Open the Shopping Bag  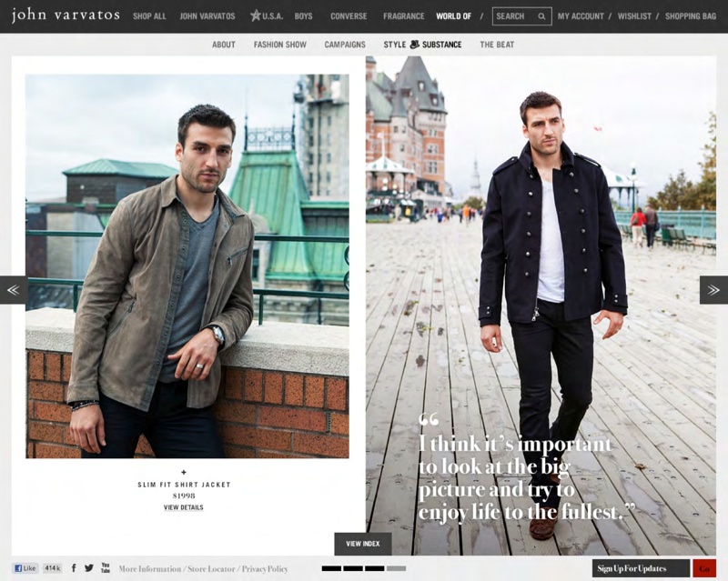[691, 16]
